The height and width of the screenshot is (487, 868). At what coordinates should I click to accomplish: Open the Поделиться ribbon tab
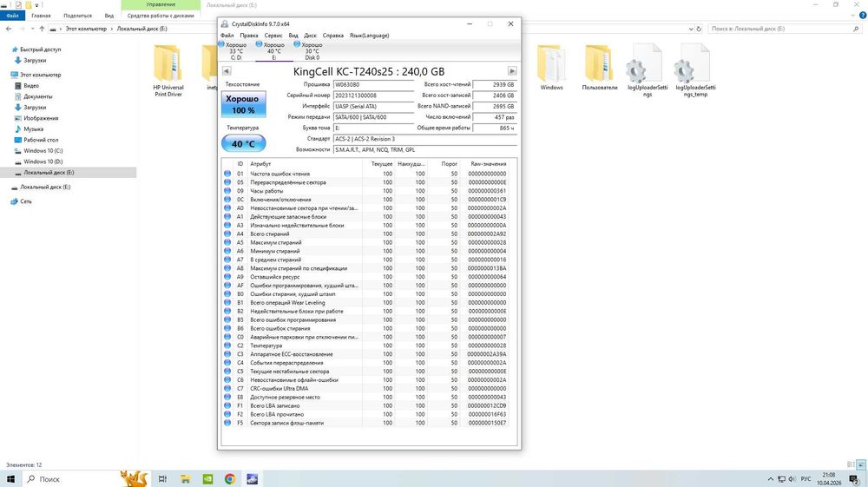(77, 16)
